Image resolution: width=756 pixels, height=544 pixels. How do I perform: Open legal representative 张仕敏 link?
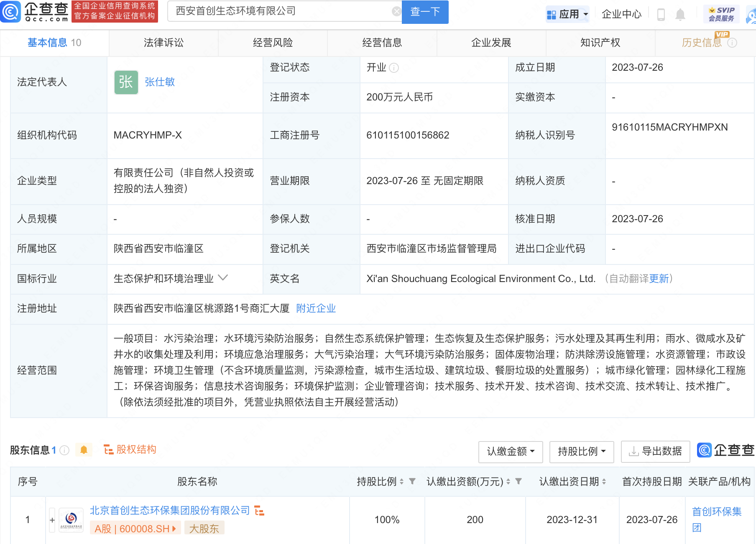click(x=160, y=82)
